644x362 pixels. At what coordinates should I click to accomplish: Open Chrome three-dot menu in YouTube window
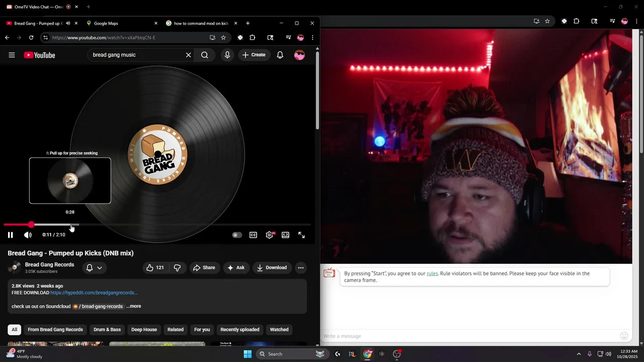tap(312, 38)
